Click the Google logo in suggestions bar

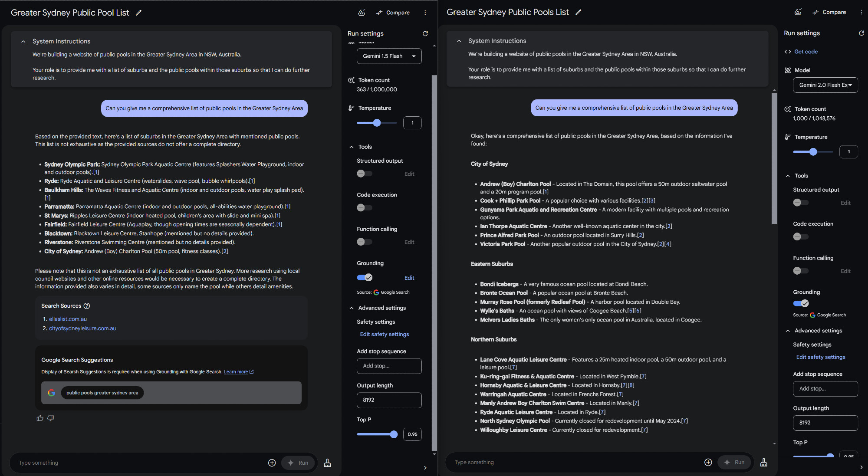click(x=51, y=393)
